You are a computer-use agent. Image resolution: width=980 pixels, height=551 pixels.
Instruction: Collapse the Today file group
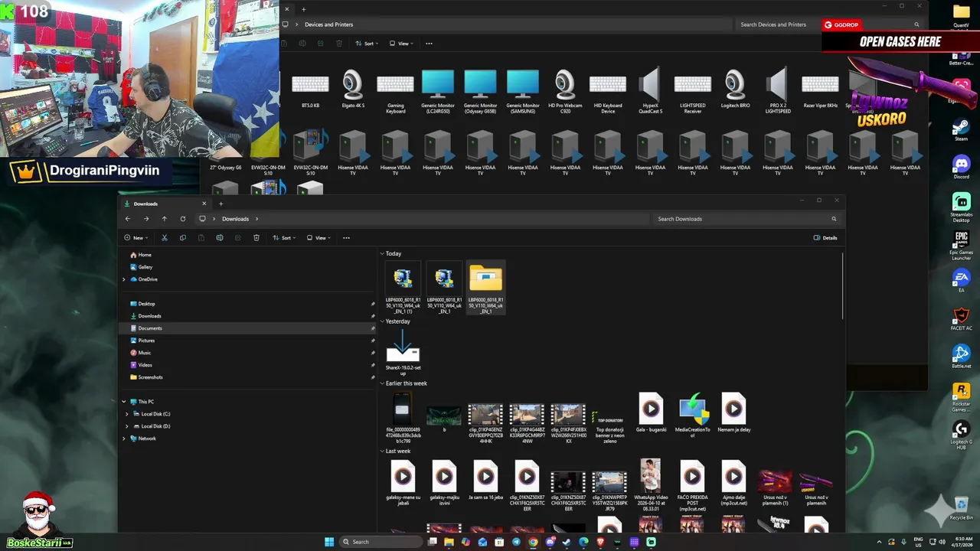coord(382,253)
